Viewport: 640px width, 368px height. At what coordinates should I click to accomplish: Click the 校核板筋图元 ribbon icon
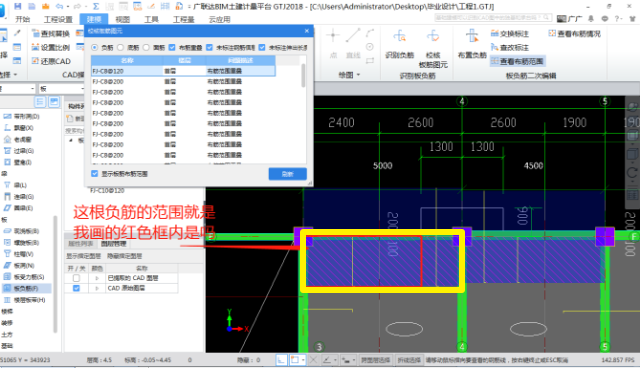point(433,37)
